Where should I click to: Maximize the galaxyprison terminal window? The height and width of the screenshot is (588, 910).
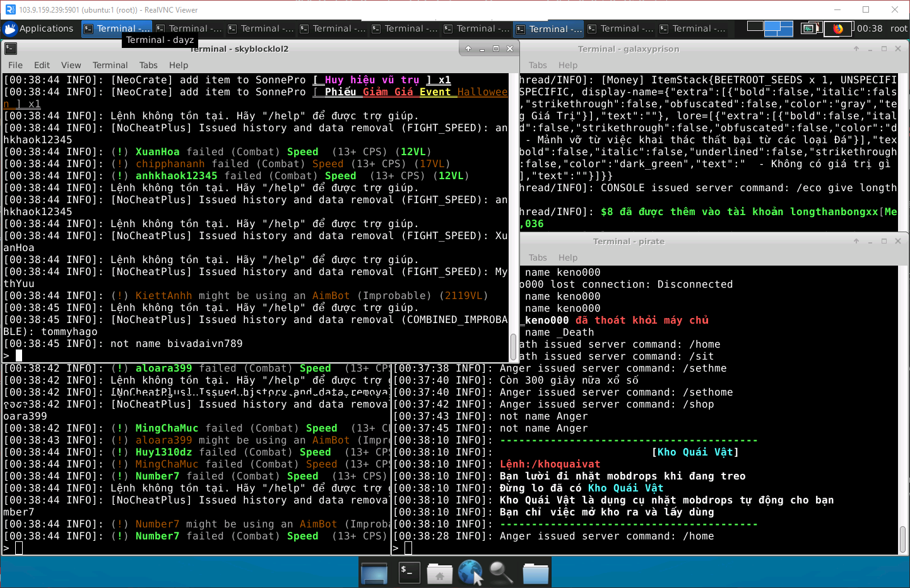(884, 49)
